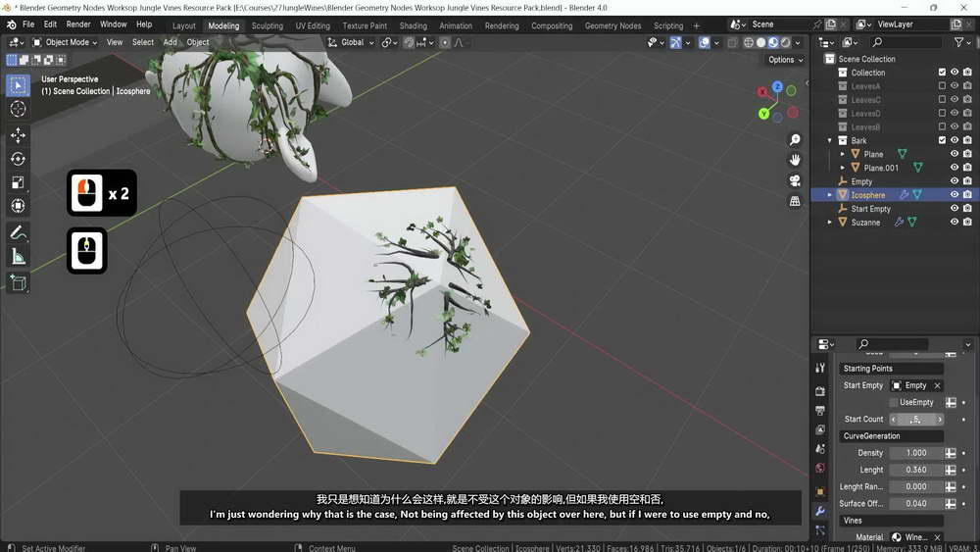Viewport: 980px width, 552px height.
Task: Clear the Material field X button
Action: 937,537
